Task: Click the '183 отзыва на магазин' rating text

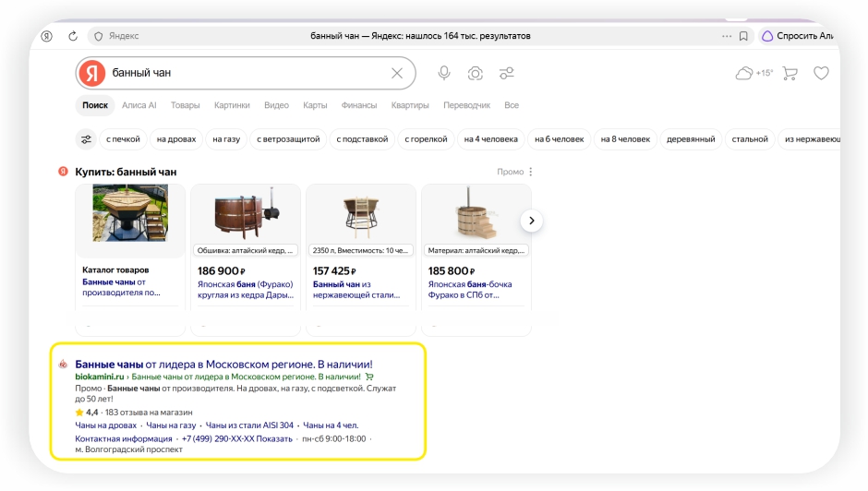Action: [x=149, y=413]
